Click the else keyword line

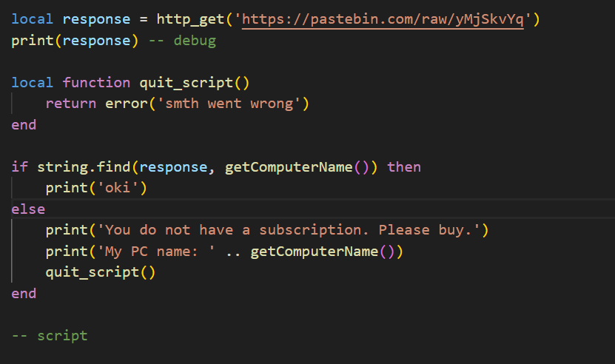pos(28,209)
